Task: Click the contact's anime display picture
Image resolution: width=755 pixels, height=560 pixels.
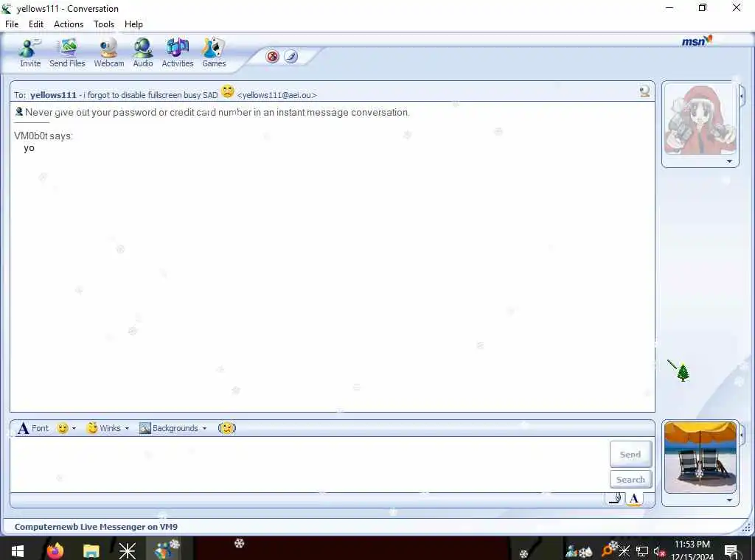Action: tap(700, 119)
